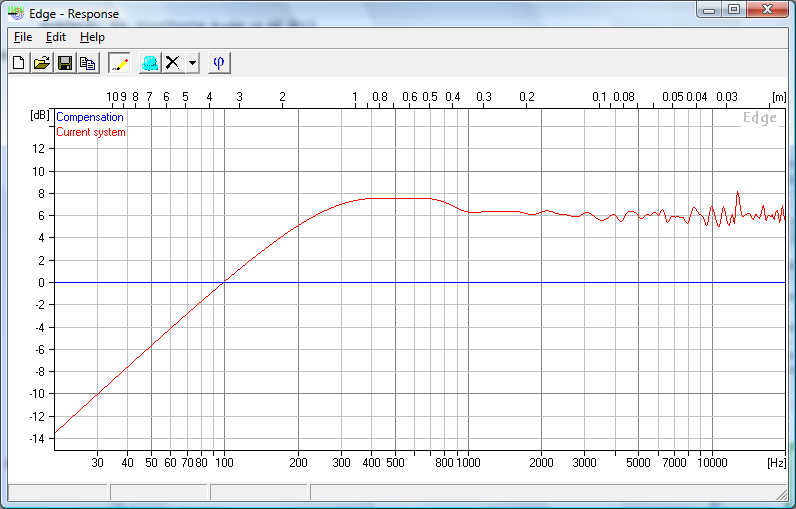Show phase with the phi icon
Image resolution: width=796 pixels, height=509 pixels.
[x=219, y=63]
